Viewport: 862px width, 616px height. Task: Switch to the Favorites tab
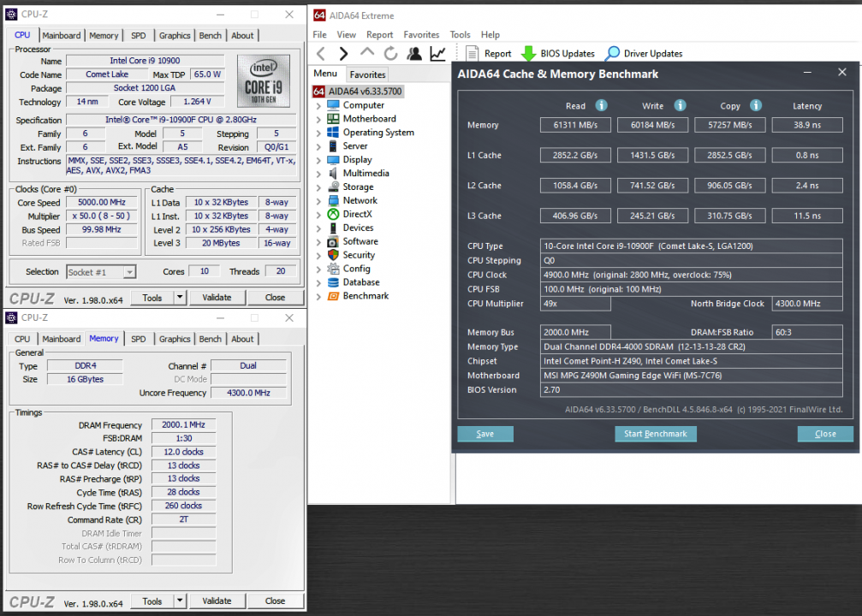click(367, 74)
